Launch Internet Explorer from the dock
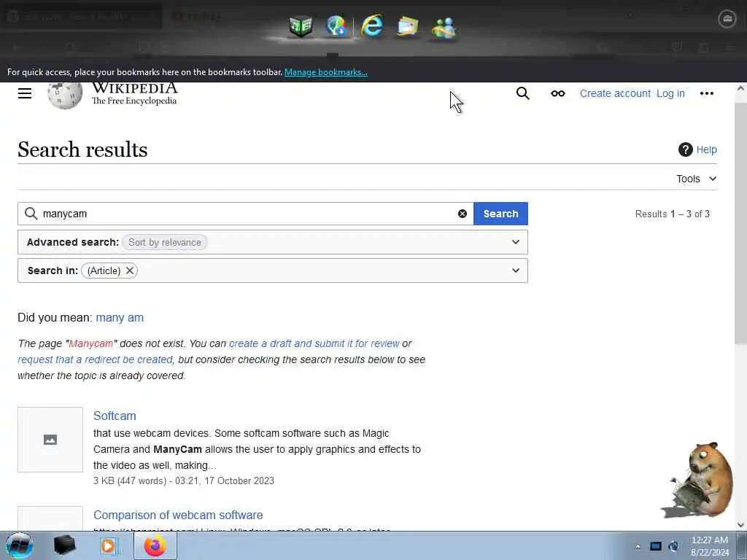Image resolution: width=747 pixels, height=560 pixels. [x=372, y=26]
